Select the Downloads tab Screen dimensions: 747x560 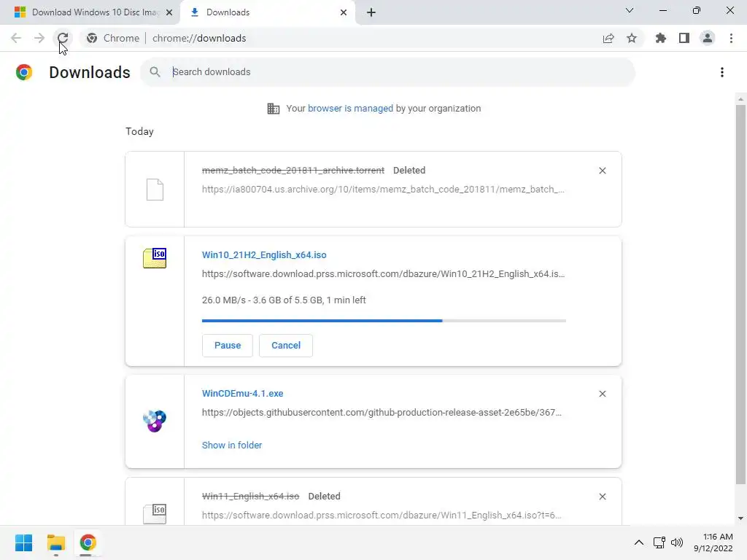[267, 12]
